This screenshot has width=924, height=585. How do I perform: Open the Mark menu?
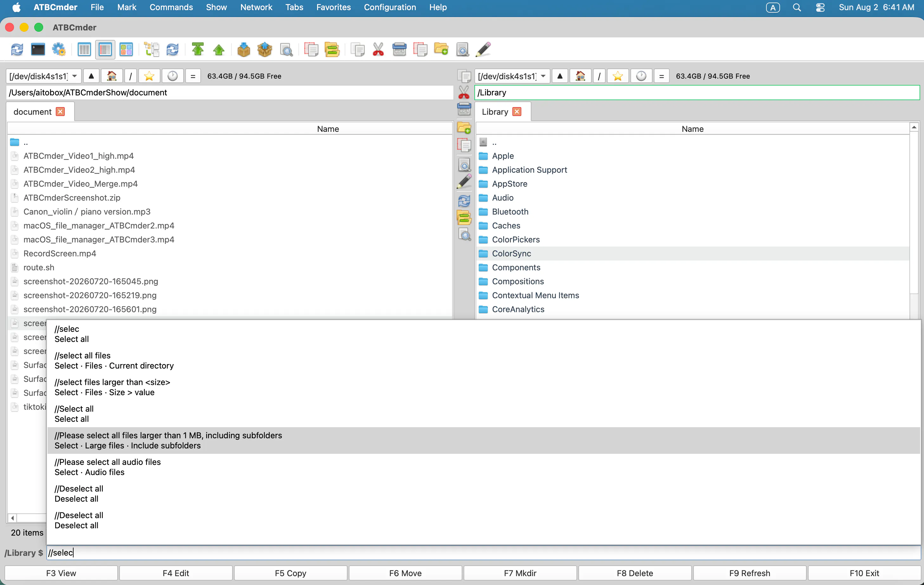tap(127, 7)
